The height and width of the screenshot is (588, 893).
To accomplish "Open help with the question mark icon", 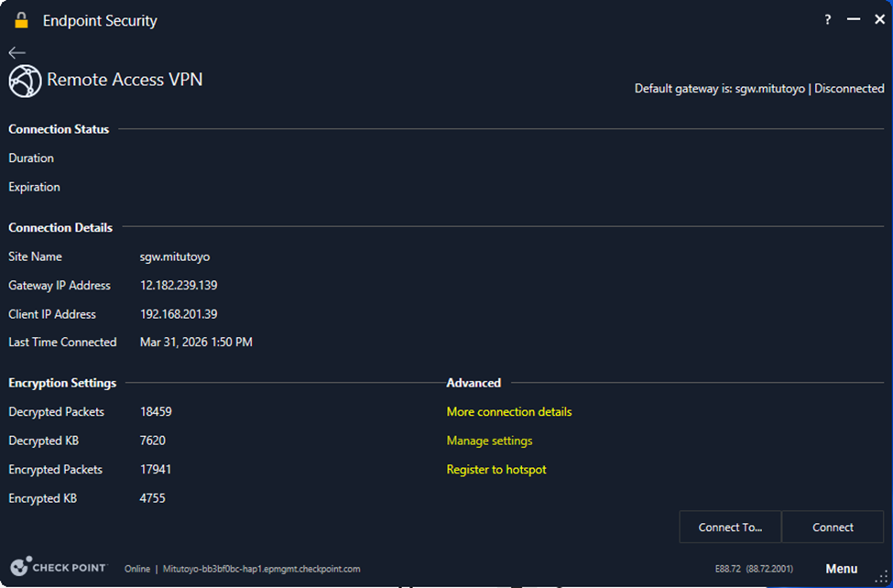I will click(x=828, y=20).
